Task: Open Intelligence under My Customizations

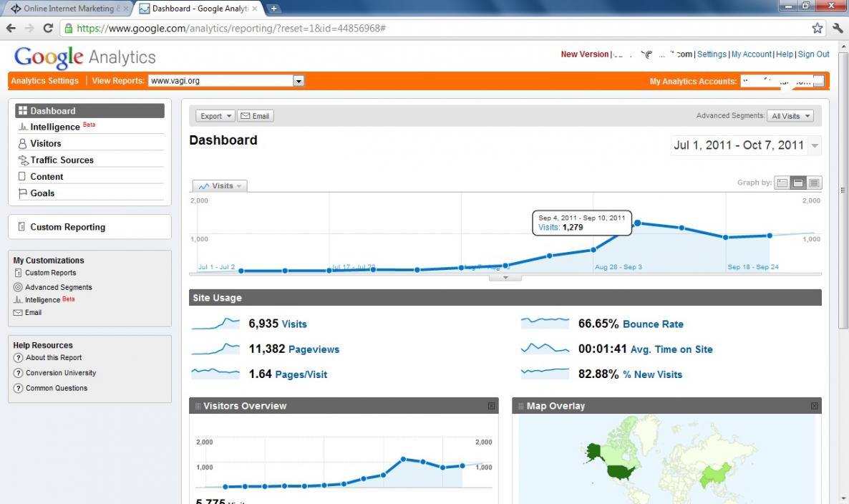Action: click(x=42, y=300)
